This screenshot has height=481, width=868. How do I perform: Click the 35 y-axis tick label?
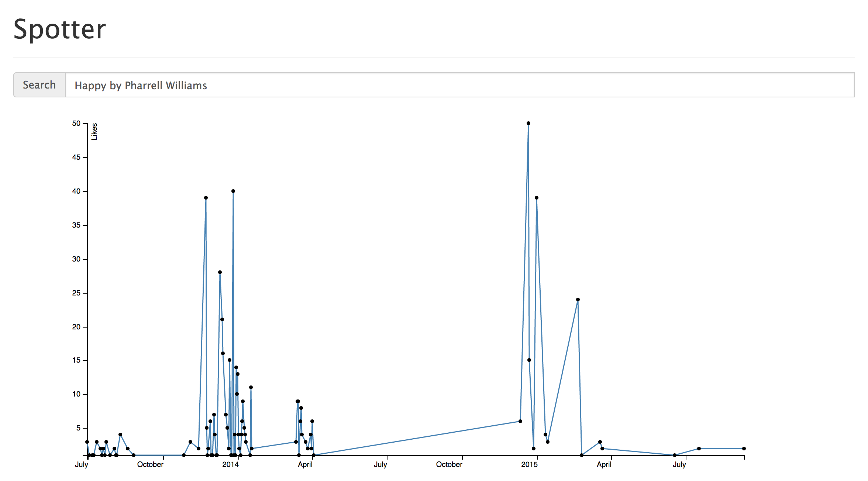coord(76,225)
